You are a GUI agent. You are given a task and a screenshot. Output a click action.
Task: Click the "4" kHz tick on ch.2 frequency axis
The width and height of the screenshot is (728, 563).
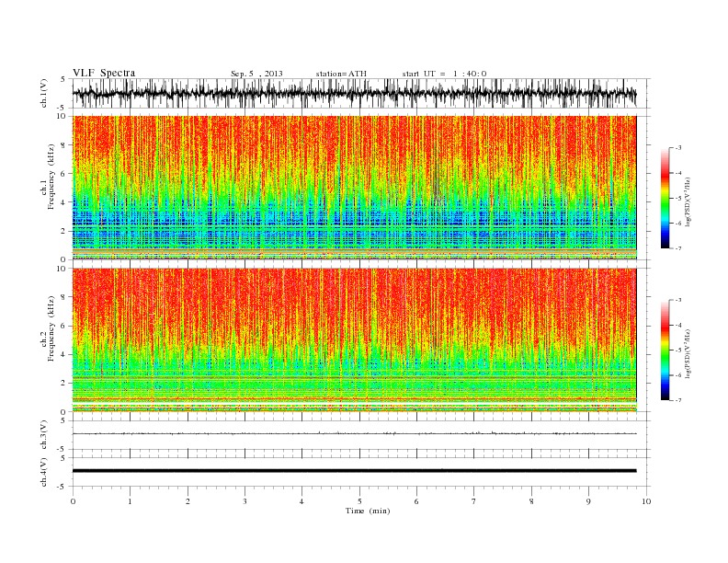pyautogui.click(x=63, y=355)
